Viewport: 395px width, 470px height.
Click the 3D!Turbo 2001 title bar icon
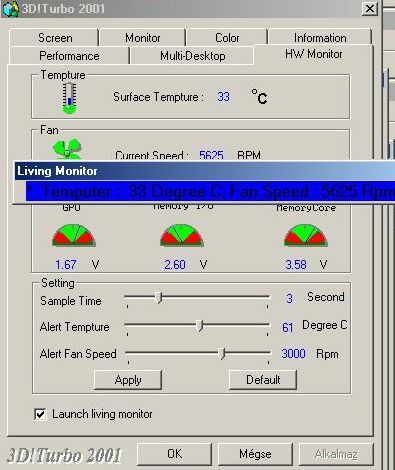(x=10, y=9)
